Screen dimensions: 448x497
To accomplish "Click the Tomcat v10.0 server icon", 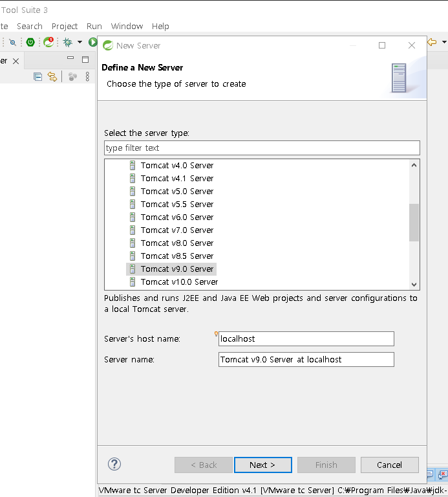I will (133, 282).
